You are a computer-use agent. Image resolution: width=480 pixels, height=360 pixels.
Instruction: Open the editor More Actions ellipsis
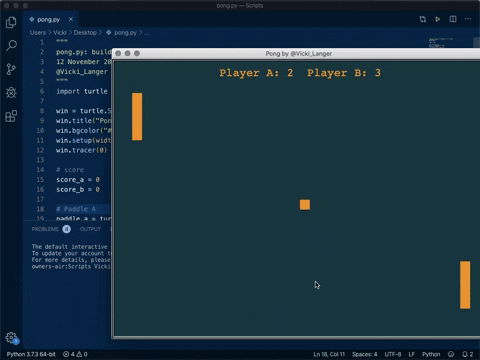click(468, 19)
